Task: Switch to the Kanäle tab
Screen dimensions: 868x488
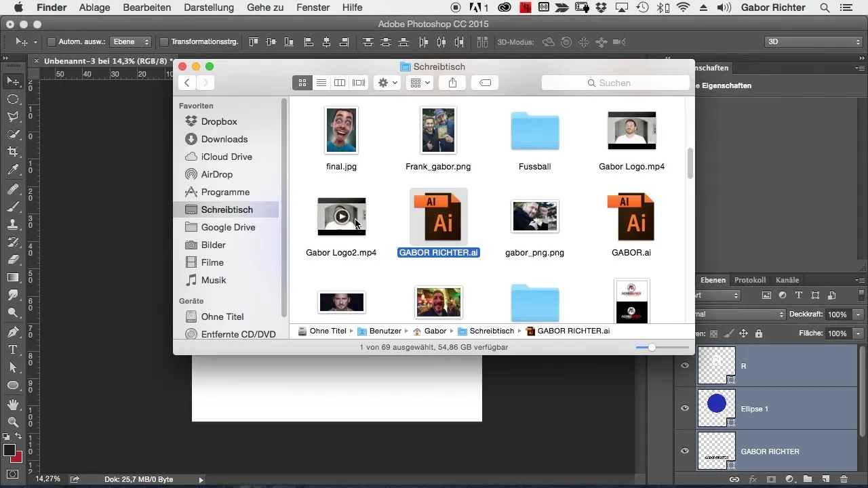Action: pos(787,280)
